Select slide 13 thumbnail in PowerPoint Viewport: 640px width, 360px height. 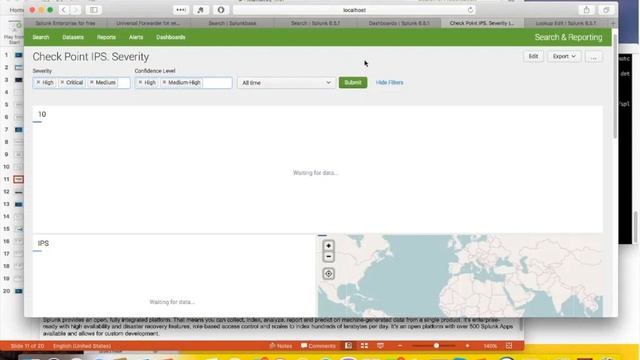pos(18,204)
